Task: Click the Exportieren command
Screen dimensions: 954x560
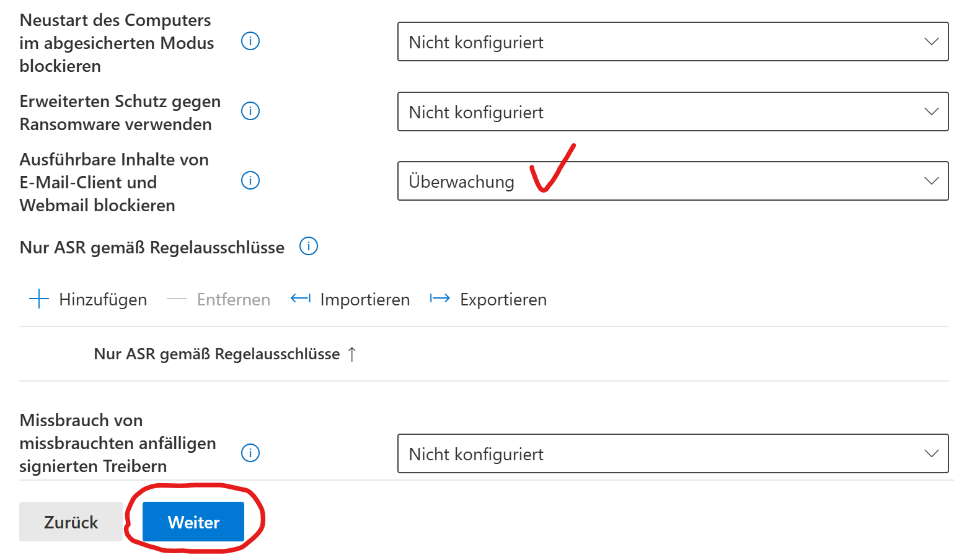Action: [x=503, y=300]
